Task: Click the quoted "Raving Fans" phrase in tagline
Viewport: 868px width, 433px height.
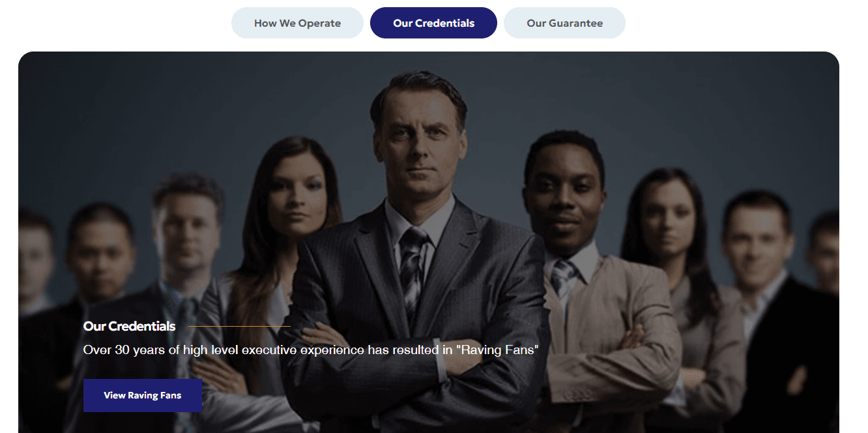Action: click(497, 350)
